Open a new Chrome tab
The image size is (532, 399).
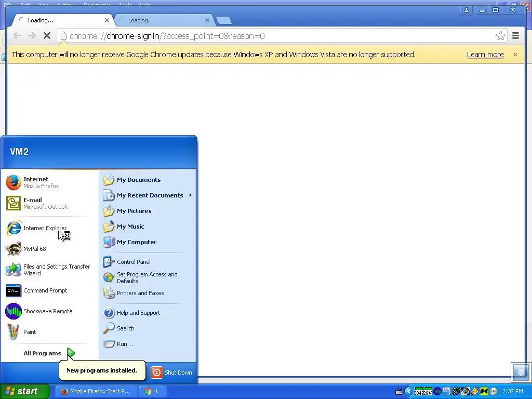click(x=224, y=20)
